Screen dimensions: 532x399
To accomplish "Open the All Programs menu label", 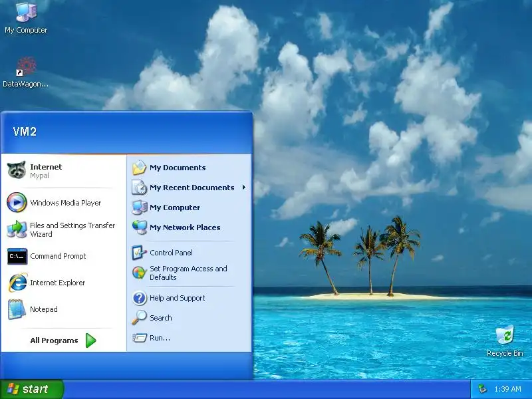I will click(x=54, y=340).
